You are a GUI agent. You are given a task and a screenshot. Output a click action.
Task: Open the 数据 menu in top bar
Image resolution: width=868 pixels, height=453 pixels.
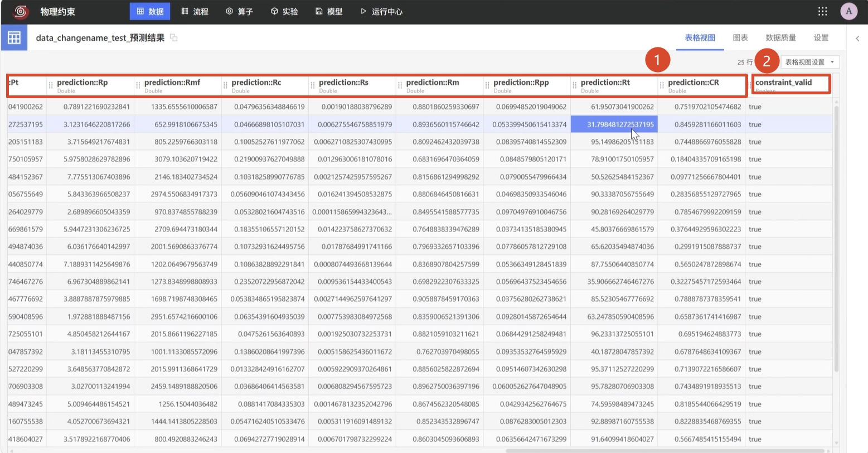[x=150, y=12]
